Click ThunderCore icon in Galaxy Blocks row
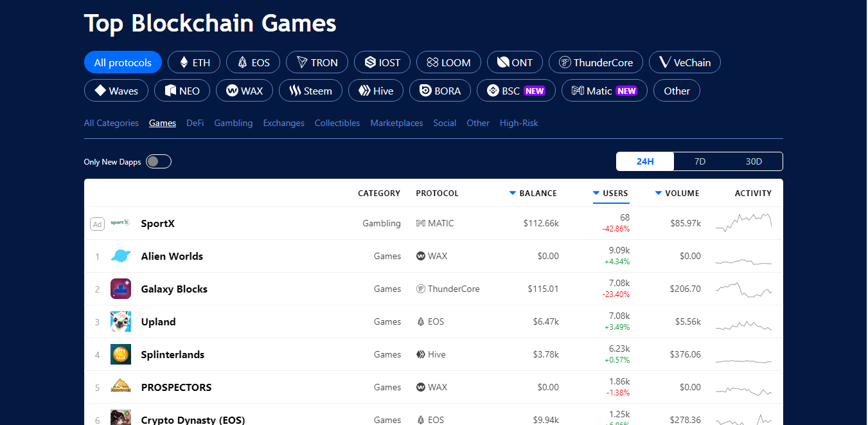This screenshot has width=868, height=425. [421, 289]
